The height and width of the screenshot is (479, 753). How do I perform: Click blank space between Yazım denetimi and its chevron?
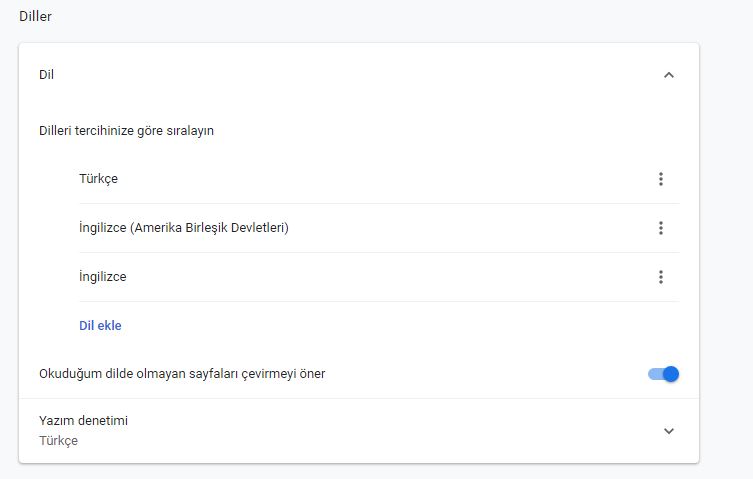tap(400, 431)
